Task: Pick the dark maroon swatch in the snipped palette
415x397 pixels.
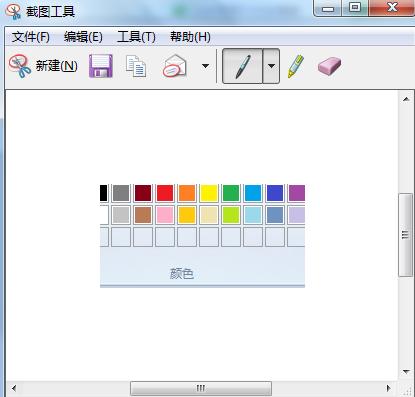Action: 143,193
